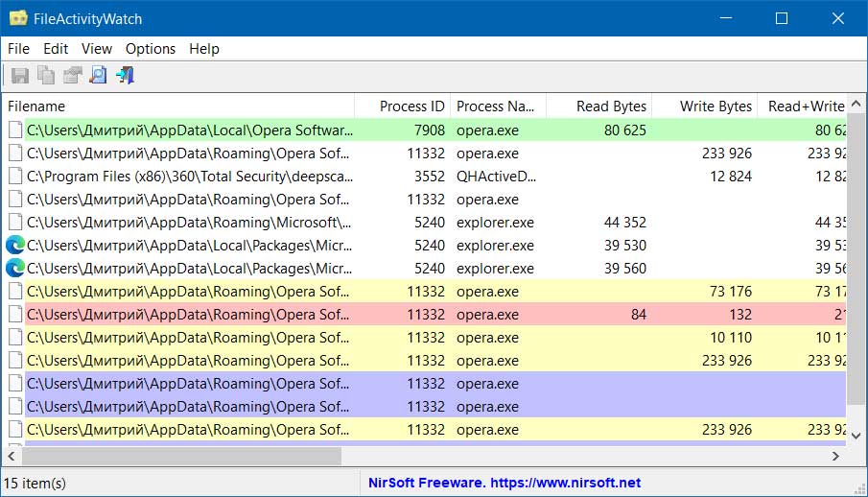Image resolution: width=868 pixels, height=497 pixels.
Task: Click the Read Bytes value 39 530
Action: click(x=625, y=245)
